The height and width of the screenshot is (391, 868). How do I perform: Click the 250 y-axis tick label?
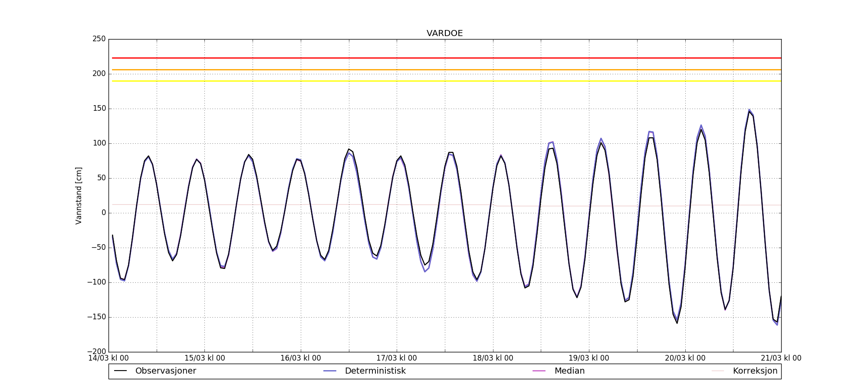pos(99,39)
